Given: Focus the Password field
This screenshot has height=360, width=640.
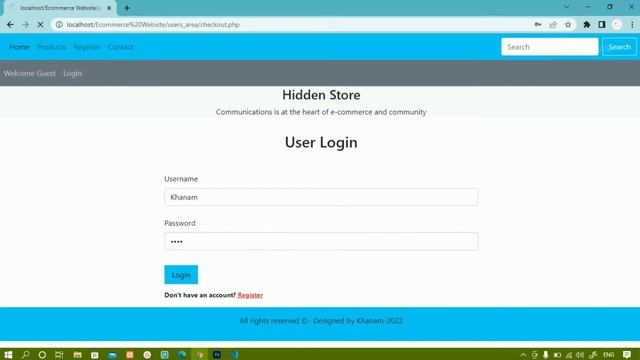Looking at the screenshot, I should (x=321, y=241).
